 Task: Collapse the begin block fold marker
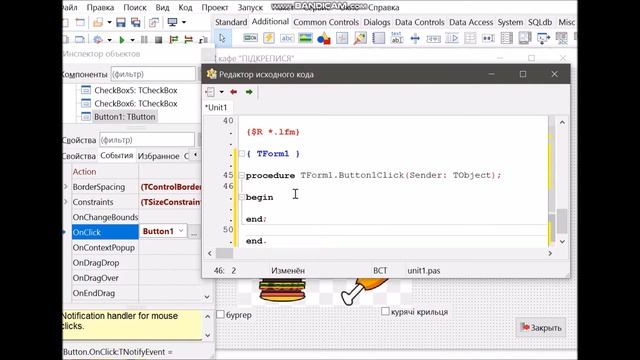242,197
